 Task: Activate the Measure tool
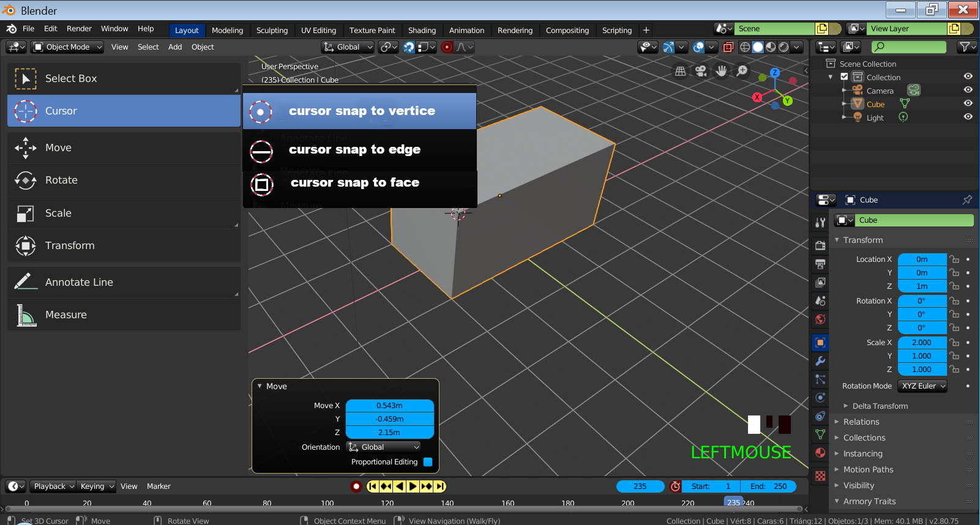tap(124, 315)
